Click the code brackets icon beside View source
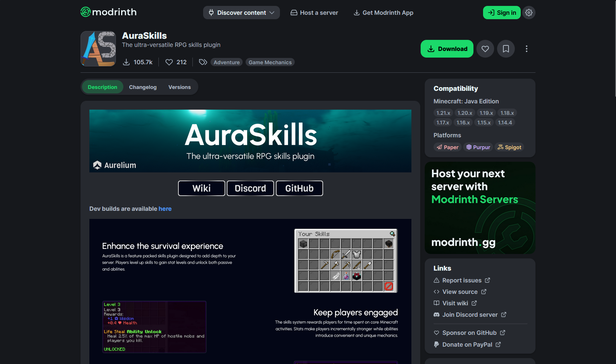 point(437,292)
